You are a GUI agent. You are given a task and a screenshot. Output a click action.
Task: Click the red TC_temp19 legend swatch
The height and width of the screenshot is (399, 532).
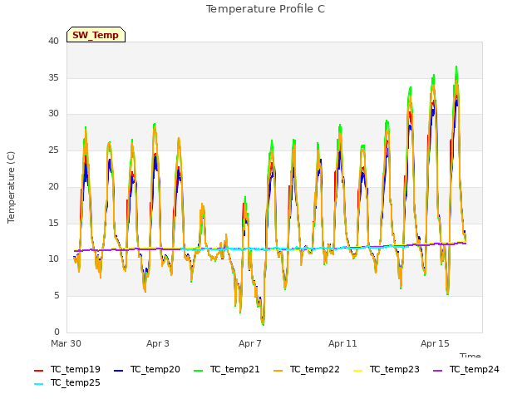[39, 371]
